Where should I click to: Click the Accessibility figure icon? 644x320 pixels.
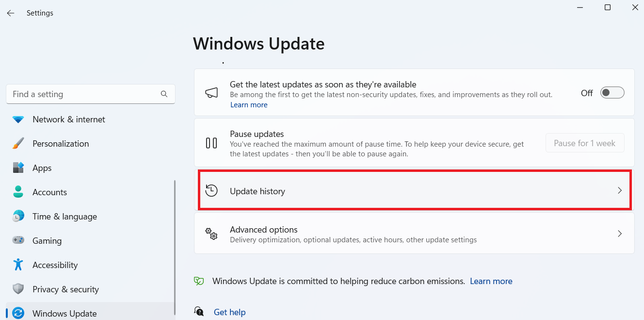pyautogui.click(x=18, y=265)
